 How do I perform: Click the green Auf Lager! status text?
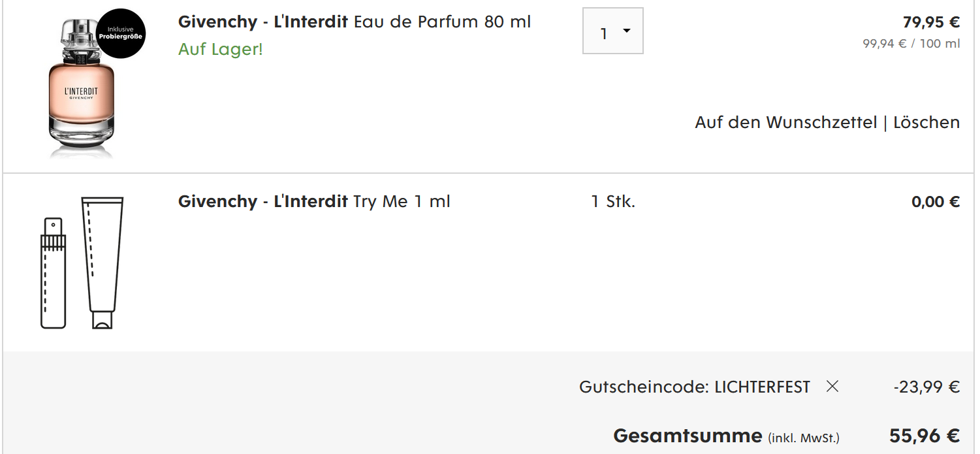220,50
